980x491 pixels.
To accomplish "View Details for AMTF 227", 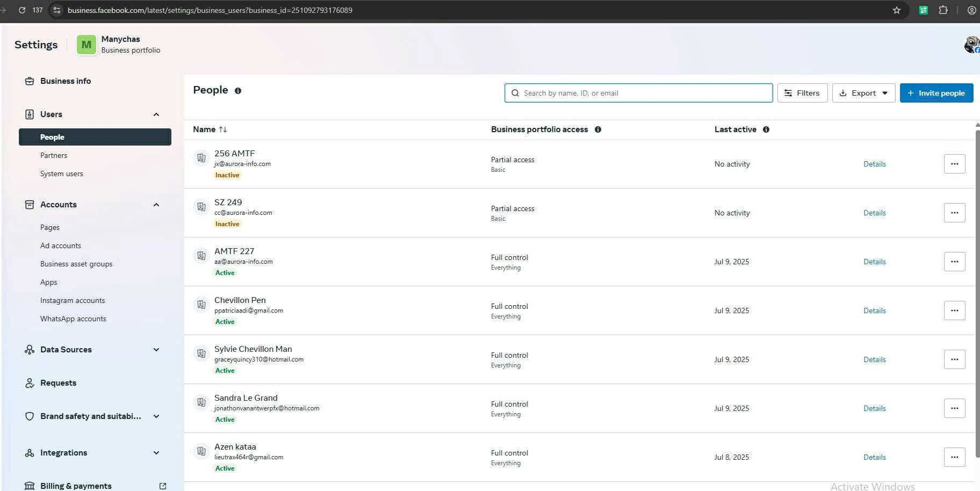I will click(x=875, y=262).
